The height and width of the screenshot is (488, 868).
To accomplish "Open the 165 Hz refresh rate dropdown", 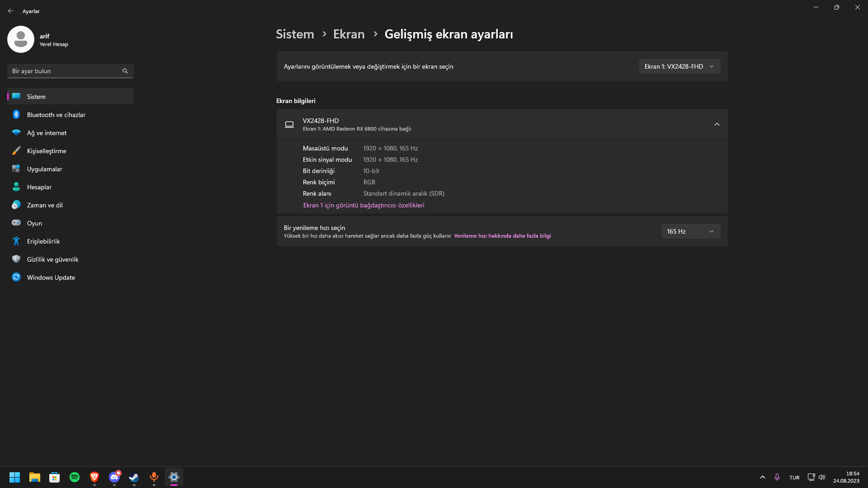I will pyautogui.click(x=690, y=231).
